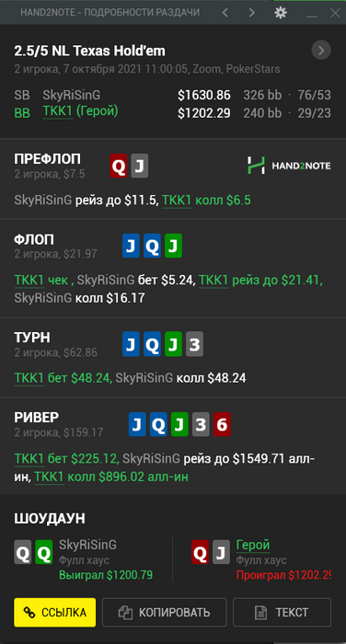Minimize the Hand2Note window

coord(312,14)
